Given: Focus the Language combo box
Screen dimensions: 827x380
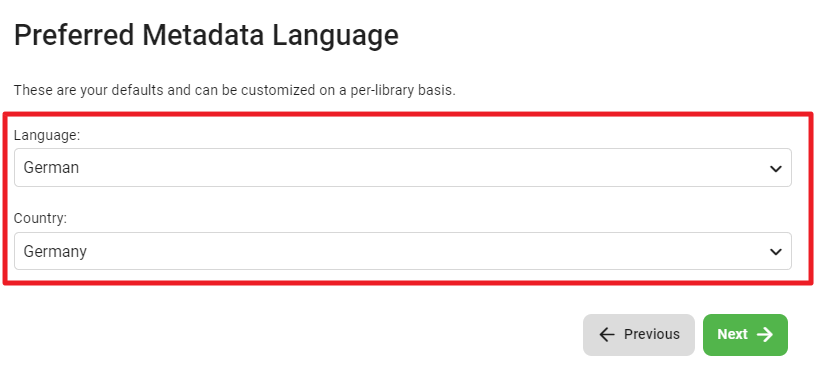Looking at the screenshot, I should click(402, 167).
